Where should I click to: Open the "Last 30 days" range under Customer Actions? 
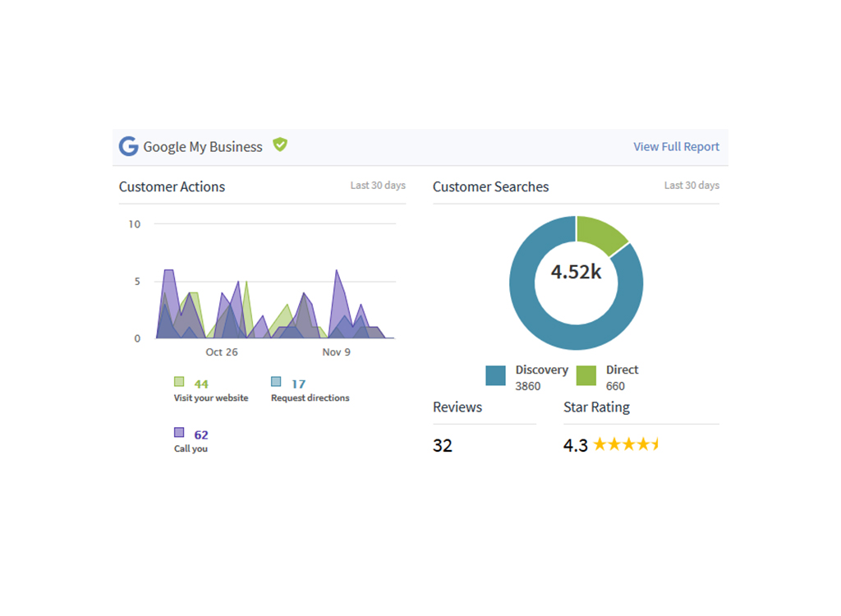(378, 186)
